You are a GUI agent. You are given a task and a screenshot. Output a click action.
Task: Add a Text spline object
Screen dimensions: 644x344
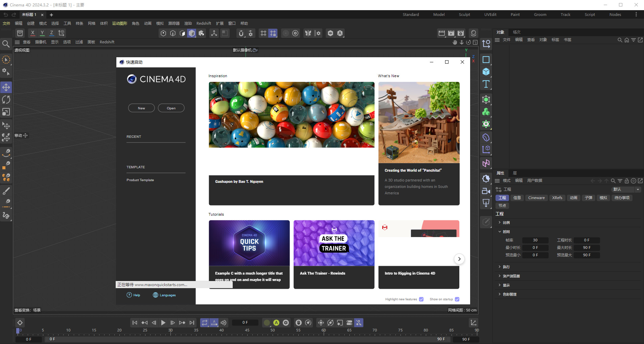486,84
